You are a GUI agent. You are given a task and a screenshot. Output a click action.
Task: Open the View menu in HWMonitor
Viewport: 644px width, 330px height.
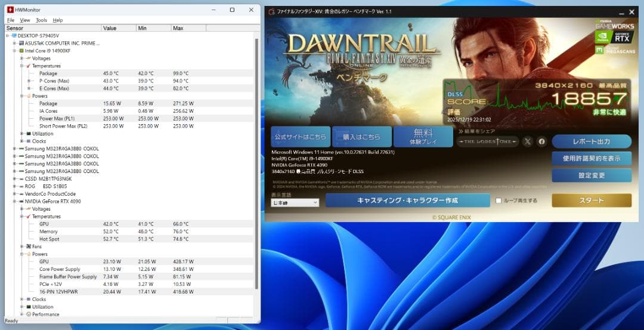pos(25,20)
